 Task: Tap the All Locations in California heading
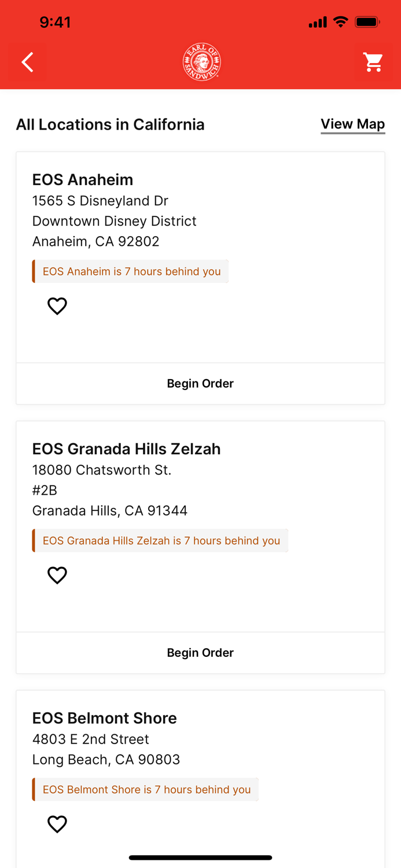coord(110,124)
